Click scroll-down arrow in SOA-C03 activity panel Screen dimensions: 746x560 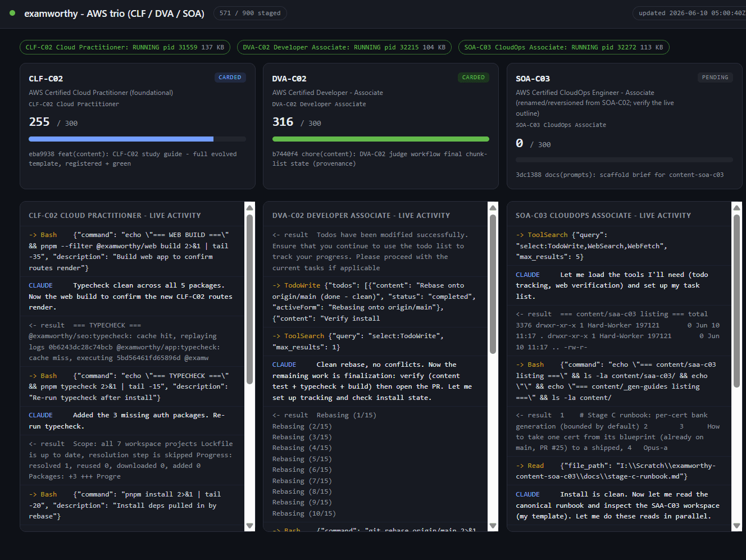click(736, 526)
